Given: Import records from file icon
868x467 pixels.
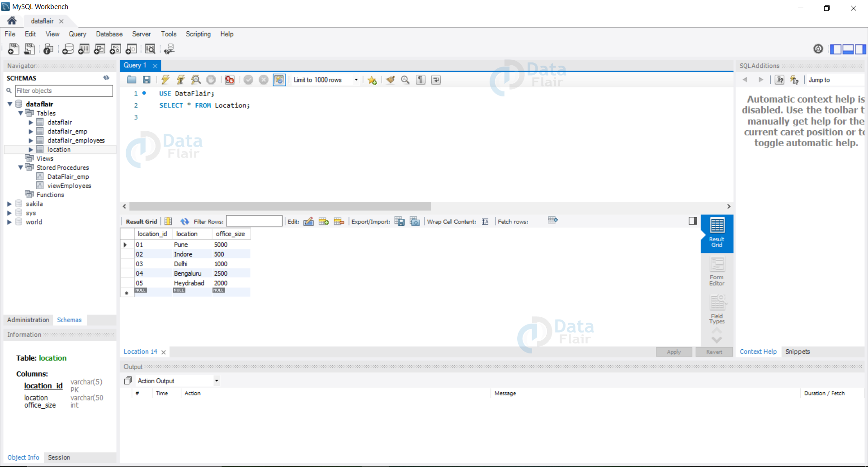Looking at the screenshot, I should point(415,221).
